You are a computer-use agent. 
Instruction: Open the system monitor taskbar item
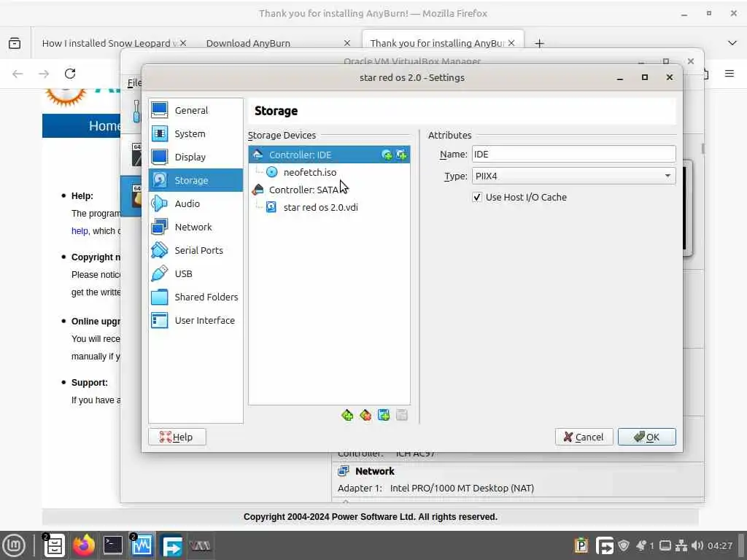pyautogui.click(x=142, y=545)
